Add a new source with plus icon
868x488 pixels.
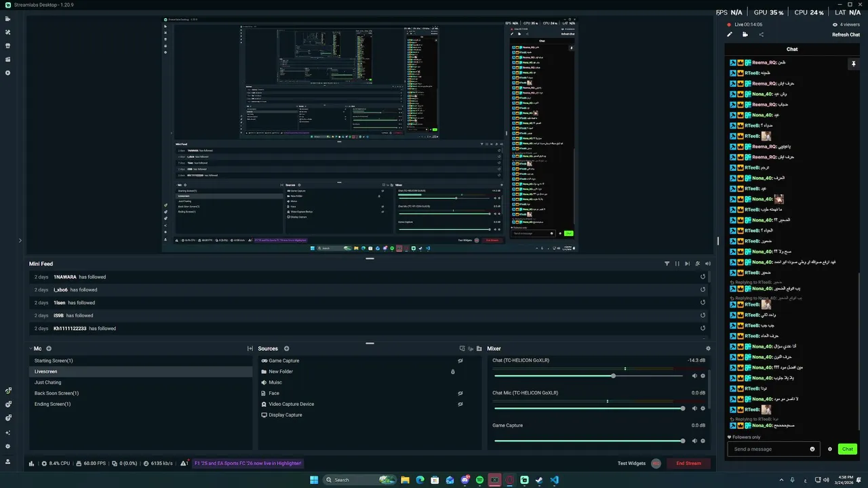pos(286,348)
